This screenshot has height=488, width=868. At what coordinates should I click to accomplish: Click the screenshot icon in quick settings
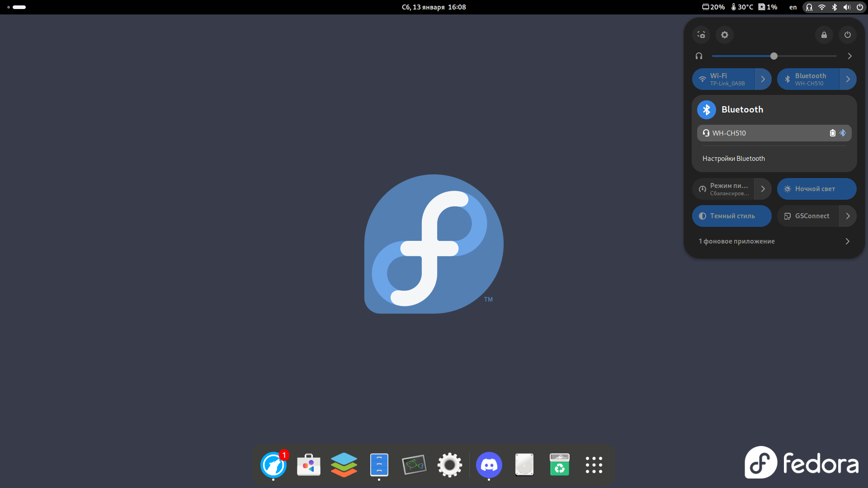pos(701,35)
